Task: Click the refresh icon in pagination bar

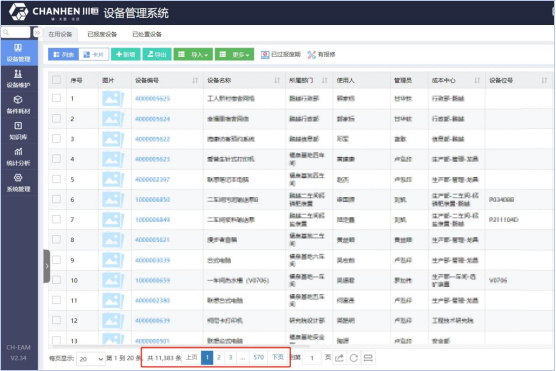Action: tap(354, 358)
